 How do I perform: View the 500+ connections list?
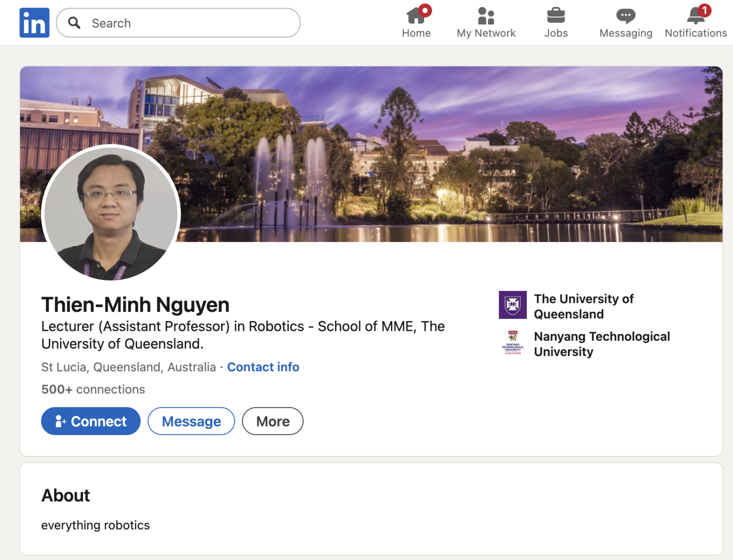93,389
